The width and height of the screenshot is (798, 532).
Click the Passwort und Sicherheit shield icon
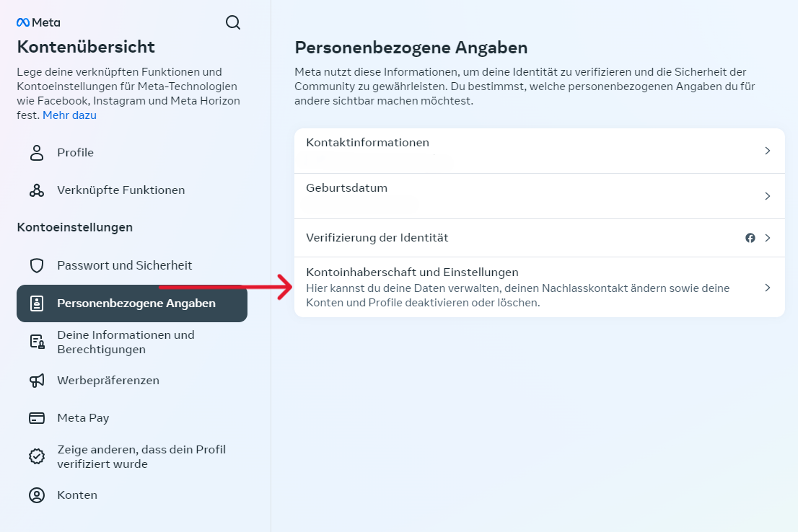37,265
